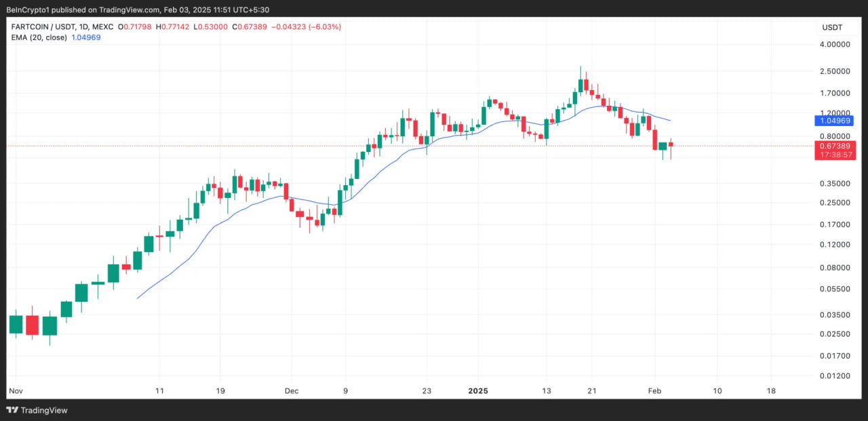Select the 0.01200 price axis label
The width and height of the screenshot is (868, 421).
pyautogui.click(x=833, y=376)
